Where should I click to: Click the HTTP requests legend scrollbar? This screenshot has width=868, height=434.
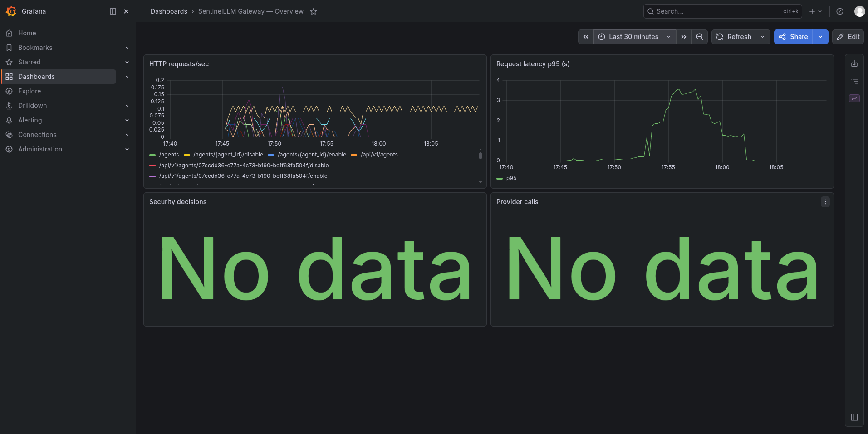(480, 156)
